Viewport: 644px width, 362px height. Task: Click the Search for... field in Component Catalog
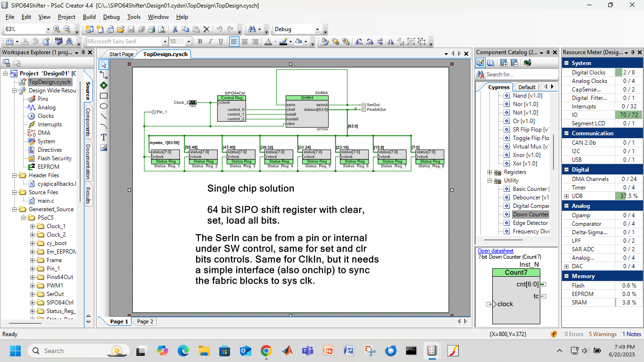coord(521,74)
